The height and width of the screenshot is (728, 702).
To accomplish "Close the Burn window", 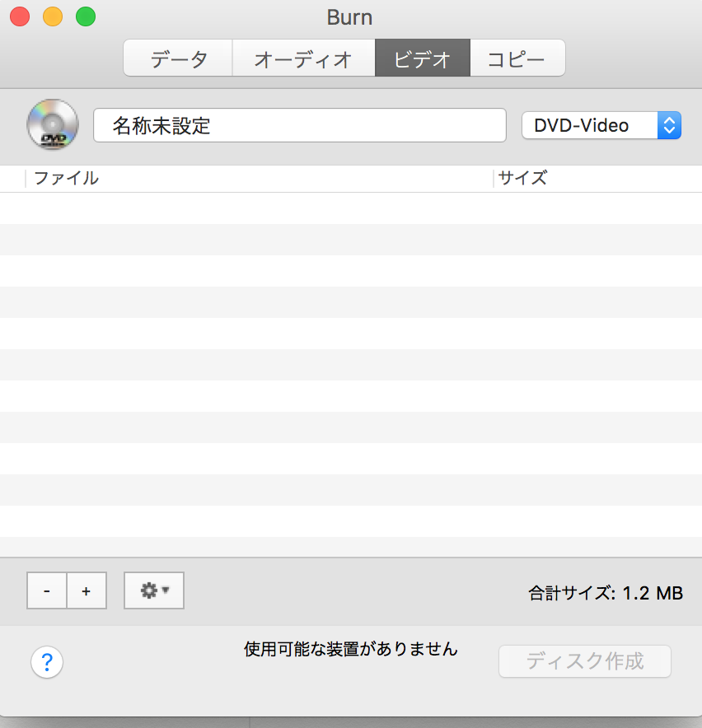I will [x=20, y=16].
